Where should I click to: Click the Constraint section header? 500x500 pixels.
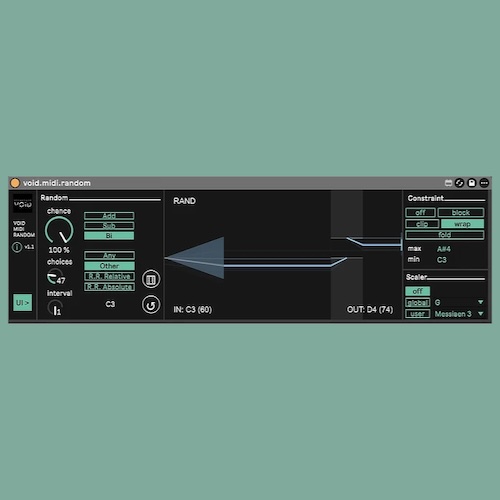pos(426,198)
